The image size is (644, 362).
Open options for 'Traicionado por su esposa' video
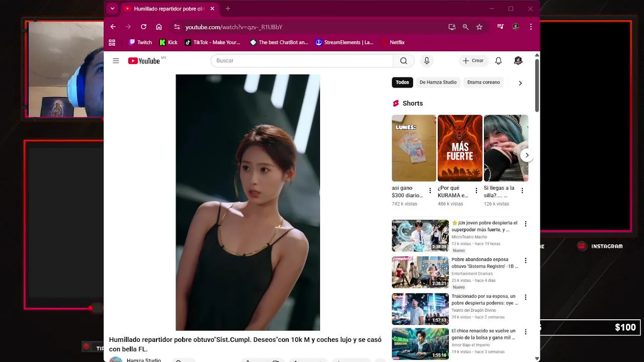(526, 297)
